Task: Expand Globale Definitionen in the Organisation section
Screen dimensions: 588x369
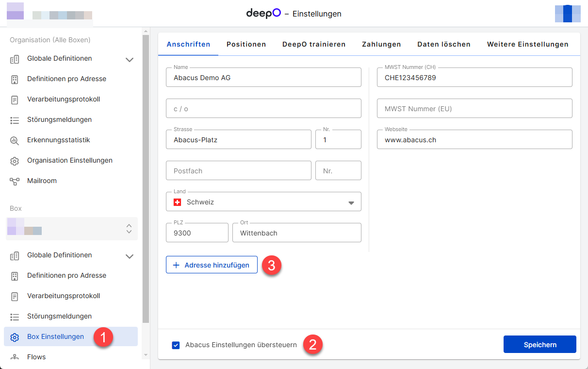Action: tap(130, 59)
